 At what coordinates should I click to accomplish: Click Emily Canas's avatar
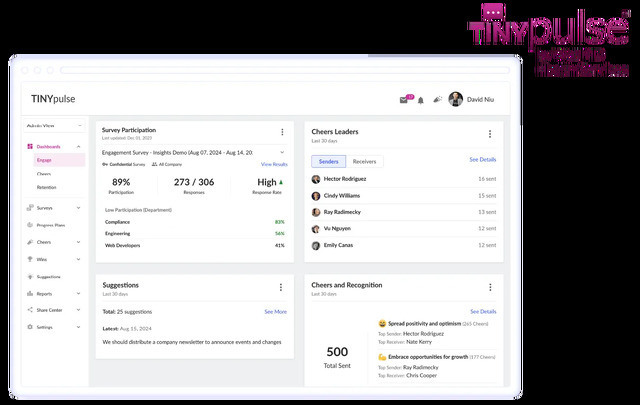(x=316, y=245)
